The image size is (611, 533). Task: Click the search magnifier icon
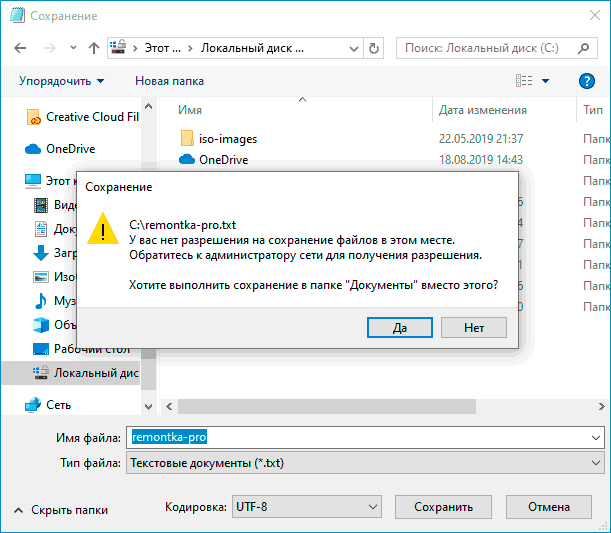[x=583, y=48]
